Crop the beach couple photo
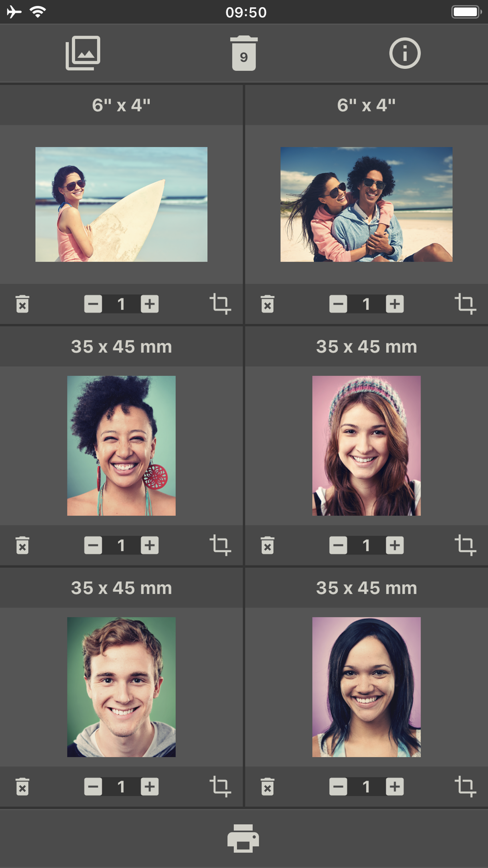The height and width of the screenshot is (868, 488). pos(465,304)
